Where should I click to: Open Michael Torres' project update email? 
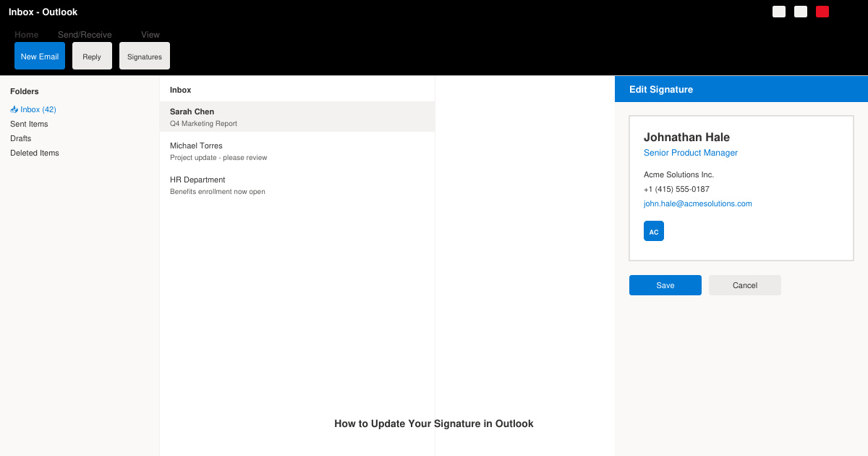[297, 151]
